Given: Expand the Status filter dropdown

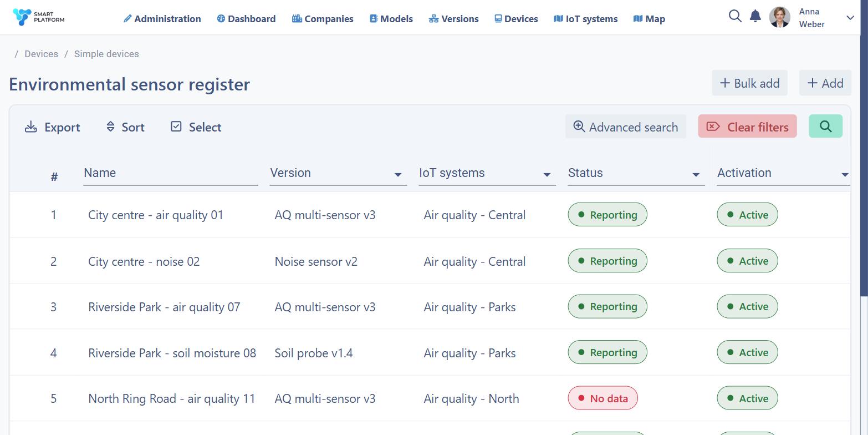Looking at the screenshot, I should [x=696, y=175].
